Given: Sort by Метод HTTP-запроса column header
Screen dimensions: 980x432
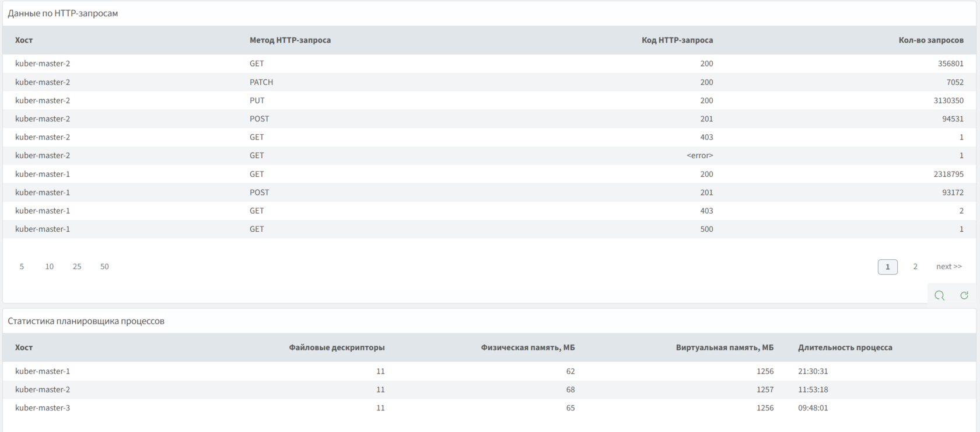Looking at the screenshot, I should coord(290,40).
